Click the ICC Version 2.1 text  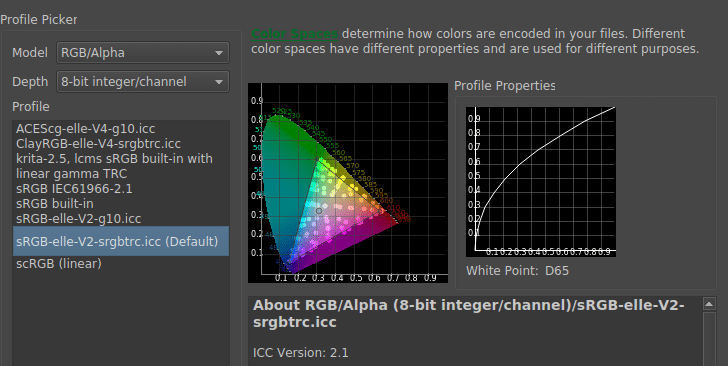300,353
